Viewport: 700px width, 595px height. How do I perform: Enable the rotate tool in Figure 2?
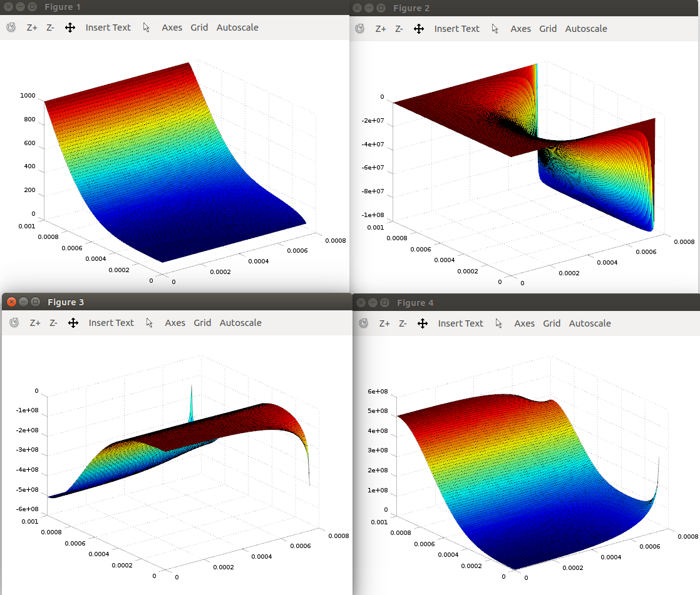[x=359, y=29]
